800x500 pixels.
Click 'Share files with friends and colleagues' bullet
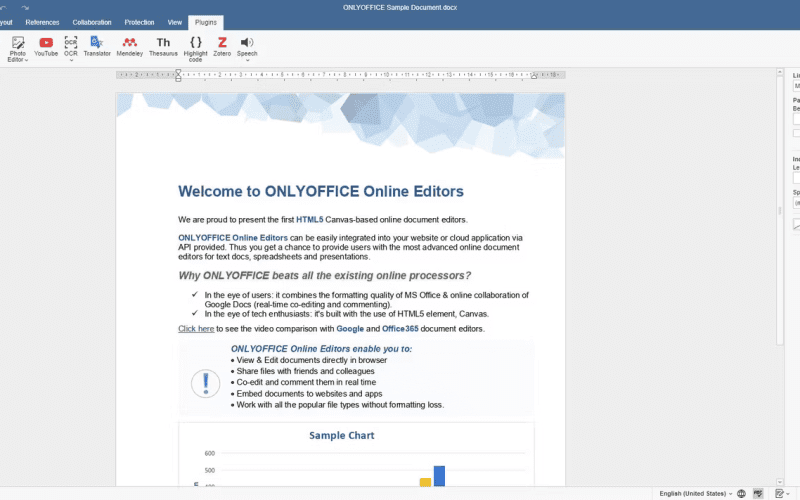pyautogui.click(x=305, y=371)
